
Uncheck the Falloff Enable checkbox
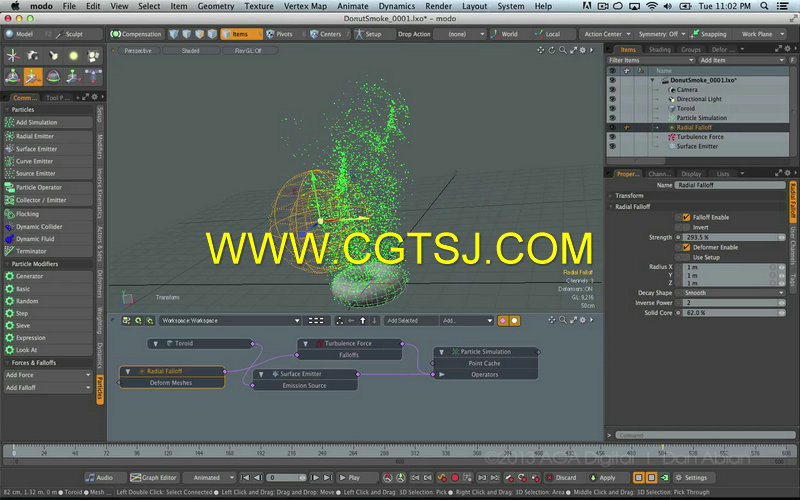point(686,217)
